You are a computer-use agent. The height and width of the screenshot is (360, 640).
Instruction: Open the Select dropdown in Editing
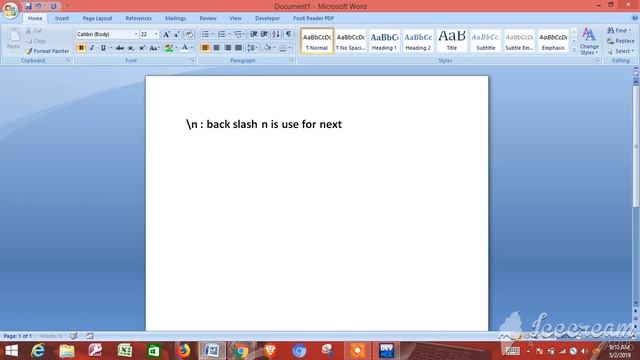(620, 51)
